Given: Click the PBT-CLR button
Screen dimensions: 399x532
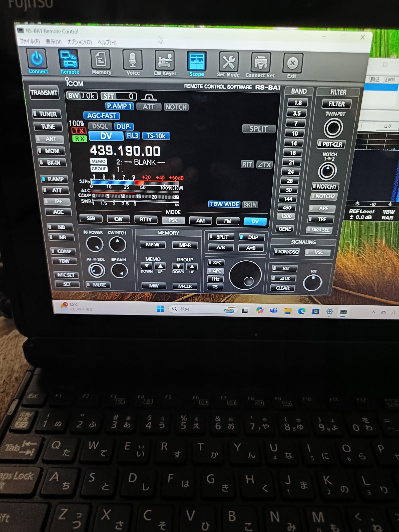Looking at the screenshot, I should [x=331, y=144].
